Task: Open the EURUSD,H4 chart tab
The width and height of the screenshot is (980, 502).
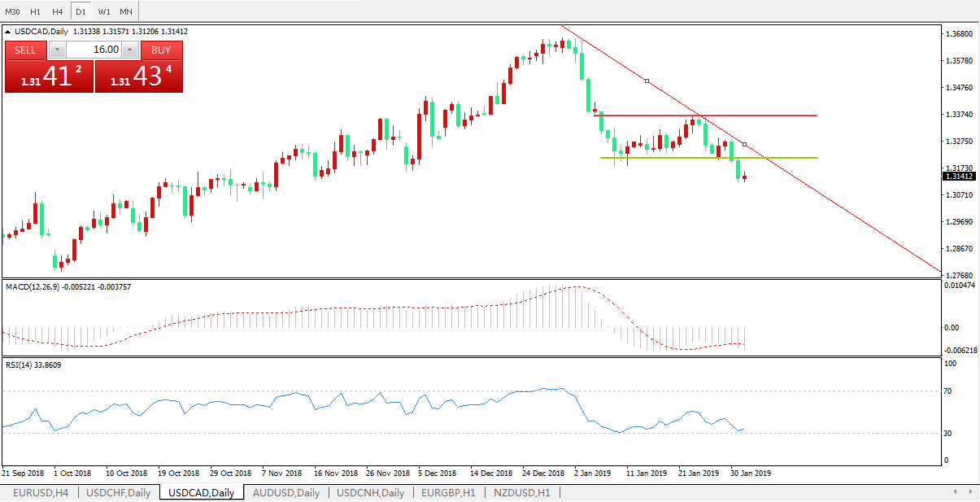Action: (41, 492)
